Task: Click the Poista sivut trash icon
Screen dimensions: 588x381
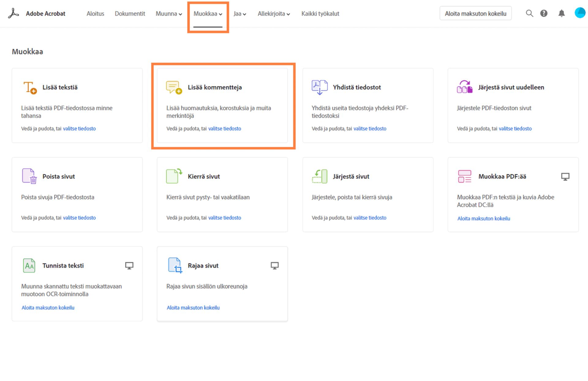Action: (29, 176)
